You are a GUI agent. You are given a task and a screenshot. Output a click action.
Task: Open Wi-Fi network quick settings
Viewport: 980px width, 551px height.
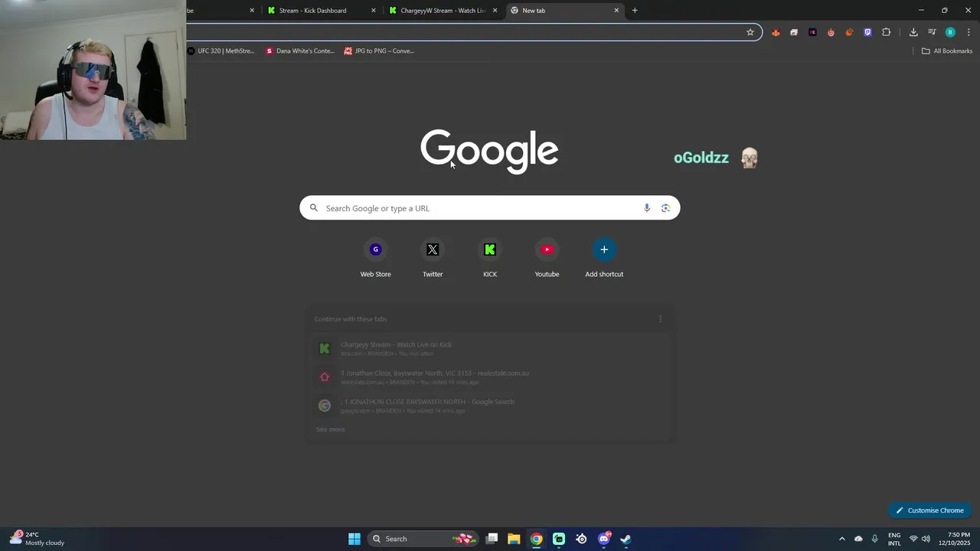pyautogui.click(x=913, y=539)
